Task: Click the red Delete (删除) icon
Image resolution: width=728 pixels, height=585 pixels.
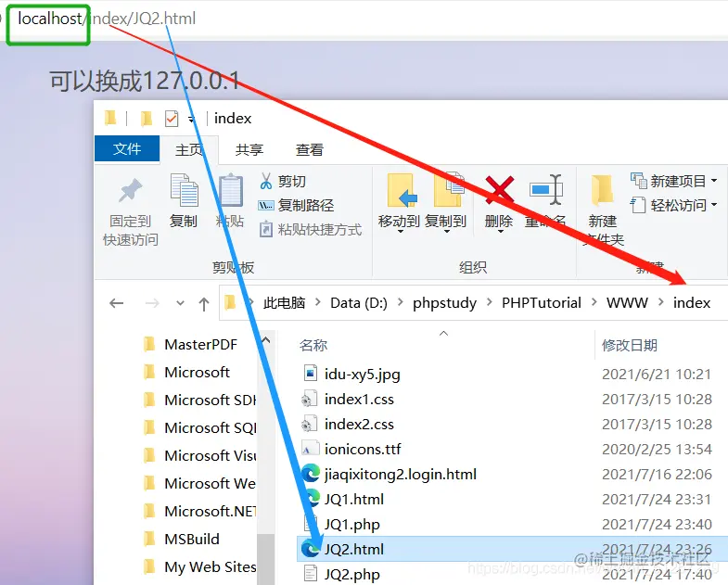Action: (499, 189)
